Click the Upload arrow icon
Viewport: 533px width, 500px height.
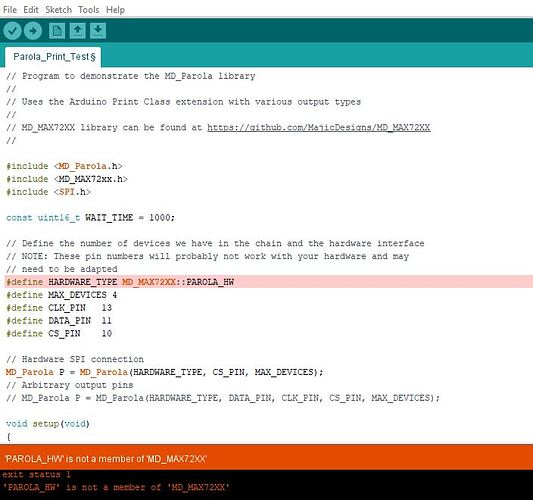tap(33, 31)
